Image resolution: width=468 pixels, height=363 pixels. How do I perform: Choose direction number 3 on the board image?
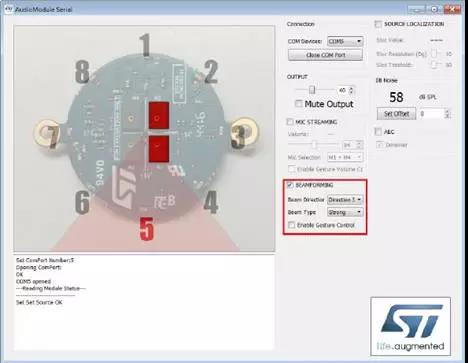click(x=239, y=134)
